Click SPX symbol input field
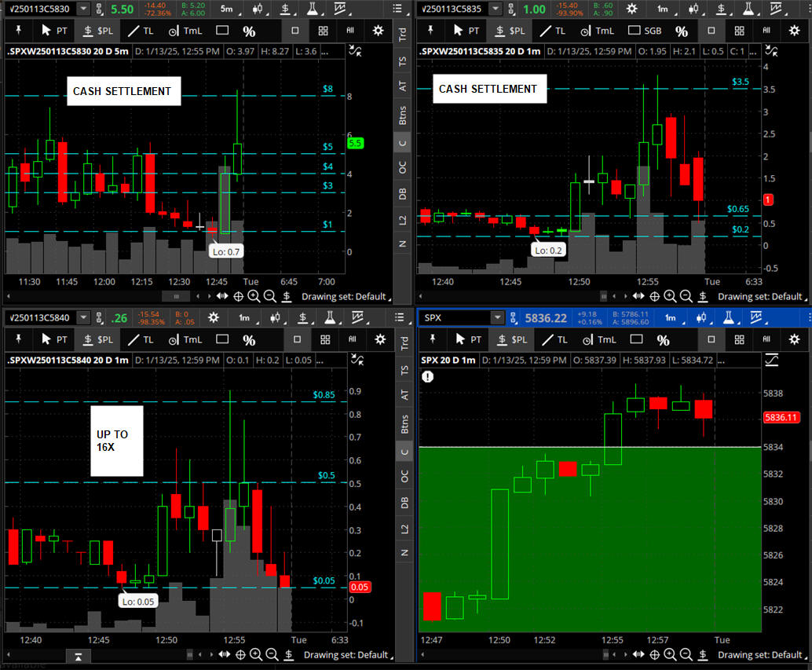The height and width of the screenshot is (670, 812). coord(455,317)
